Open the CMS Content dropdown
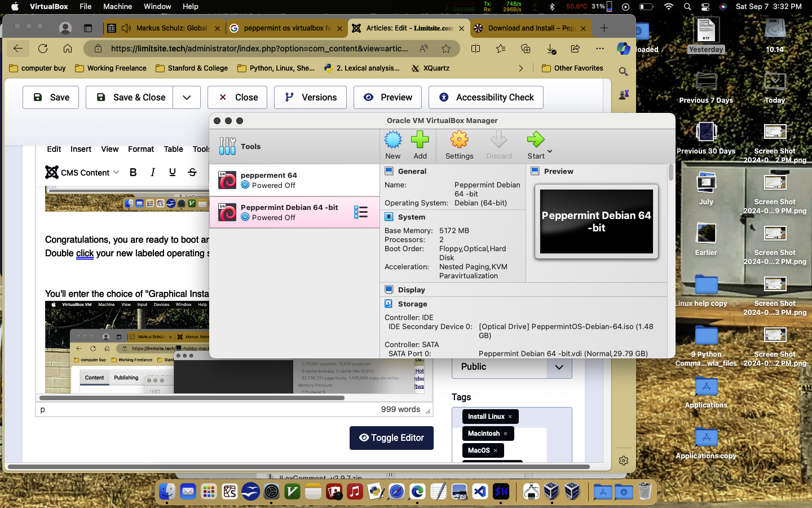Viewport: 812px width, 508px height. (82, 173)
